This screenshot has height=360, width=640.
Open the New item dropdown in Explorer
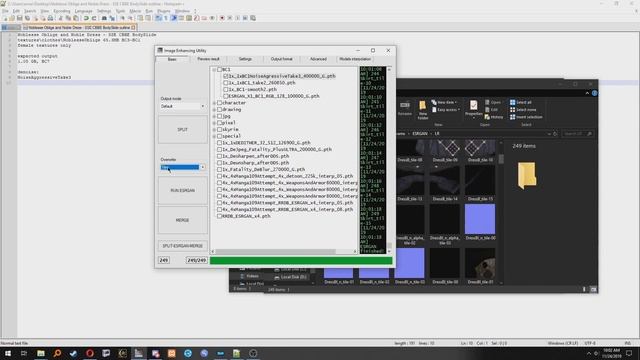[444, 102]
